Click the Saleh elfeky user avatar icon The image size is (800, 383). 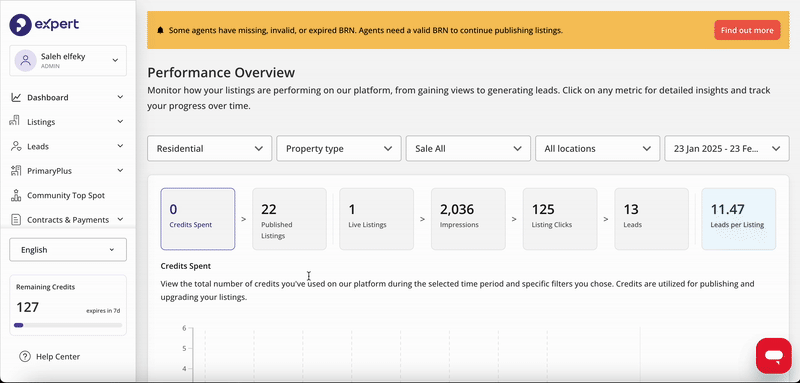click(25, 61)
